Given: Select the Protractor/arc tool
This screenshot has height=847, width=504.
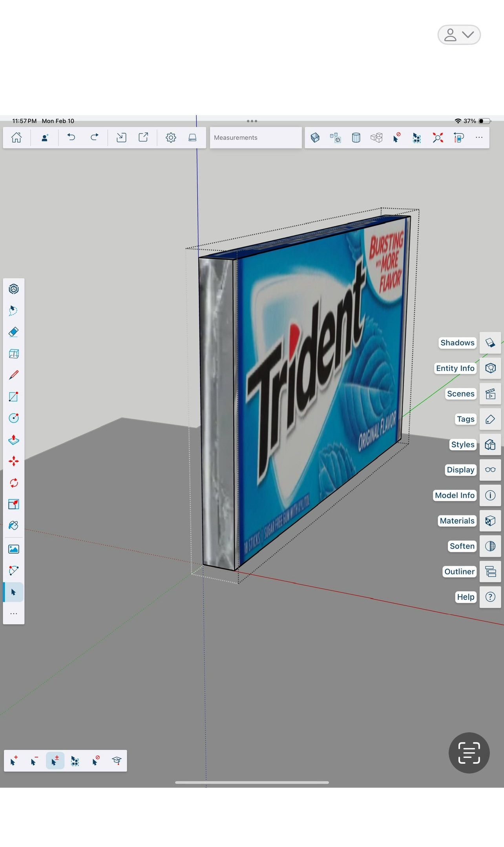Looking at the screenshot, I should pos(14,570).
